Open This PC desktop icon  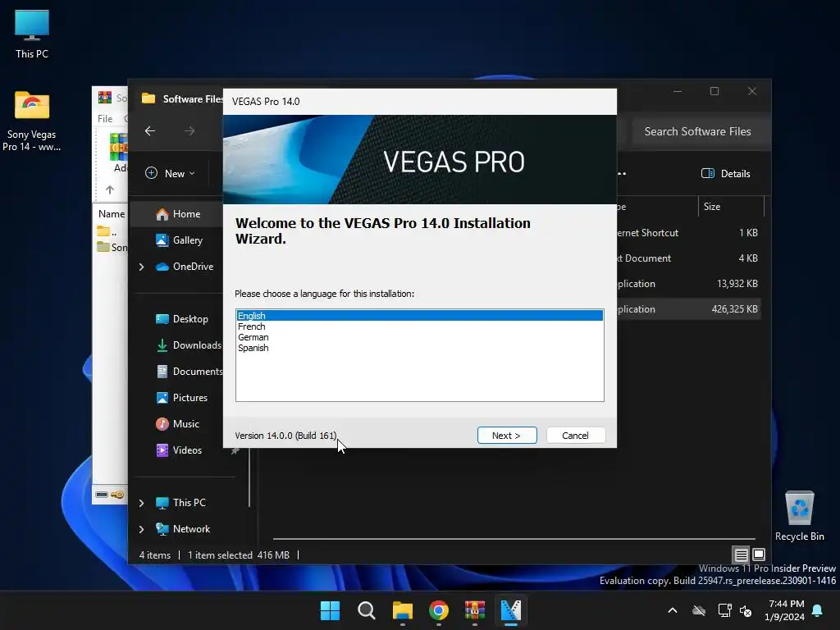pos(32,34)
